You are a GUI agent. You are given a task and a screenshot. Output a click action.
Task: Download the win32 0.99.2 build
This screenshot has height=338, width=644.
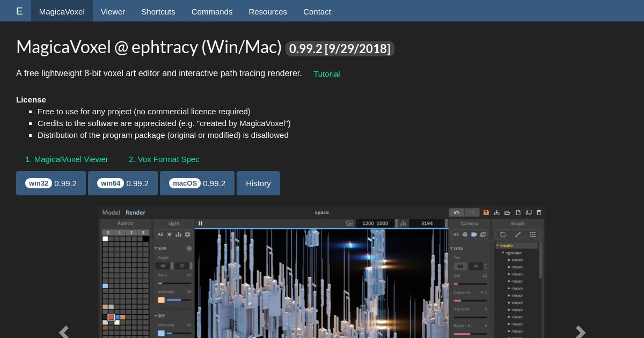[x=51, y=183]
